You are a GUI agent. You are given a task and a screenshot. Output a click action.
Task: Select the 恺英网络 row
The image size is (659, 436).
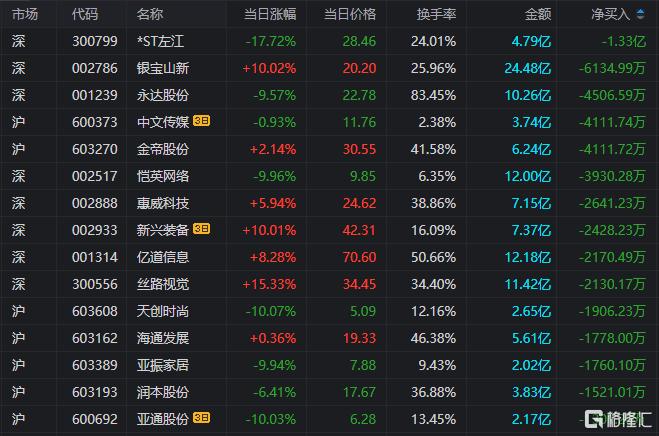[x=330, y=176]
